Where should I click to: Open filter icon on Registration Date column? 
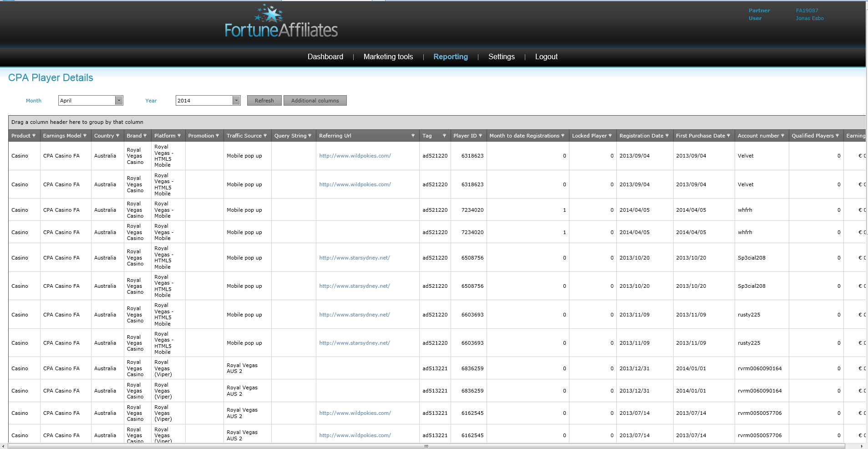667,136
